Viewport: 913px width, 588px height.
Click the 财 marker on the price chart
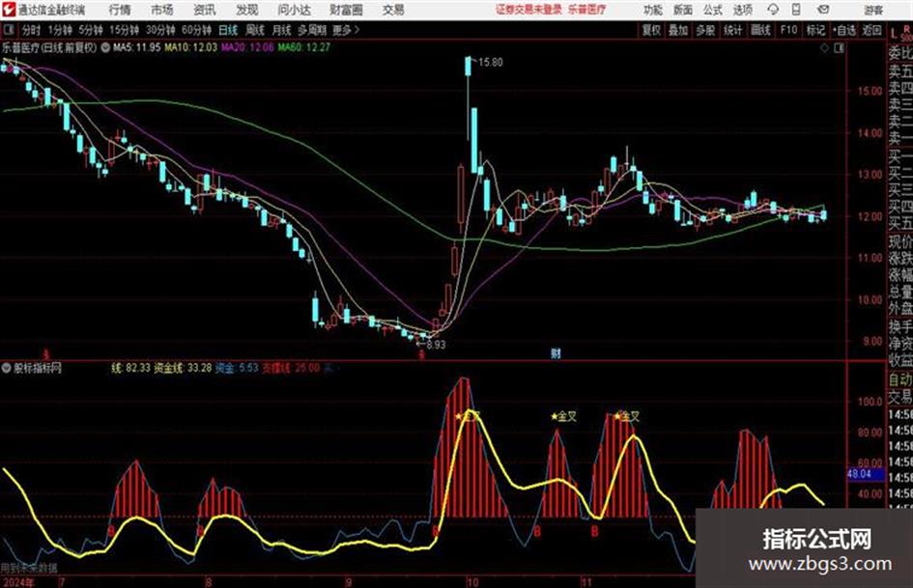(x=556, y=353)
